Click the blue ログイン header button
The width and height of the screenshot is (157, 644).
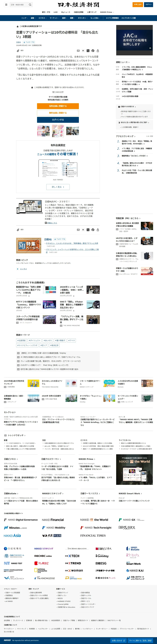click(149, 5)
